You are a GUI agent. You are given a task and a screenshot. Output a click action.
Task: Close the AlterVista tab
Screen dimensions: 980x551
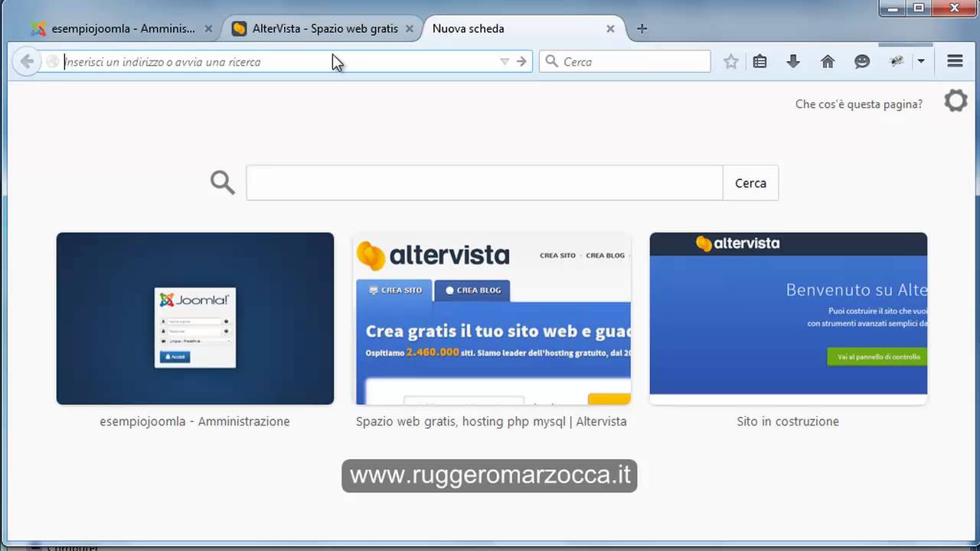click(410, 29)
